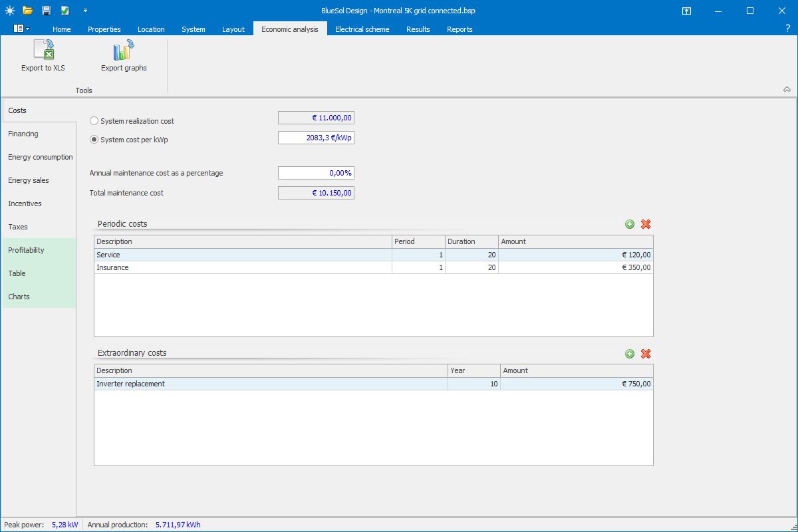Screen dimensions: 798x532
Task: Go to the Reports ribbon tab
Action: click(460, 29)
